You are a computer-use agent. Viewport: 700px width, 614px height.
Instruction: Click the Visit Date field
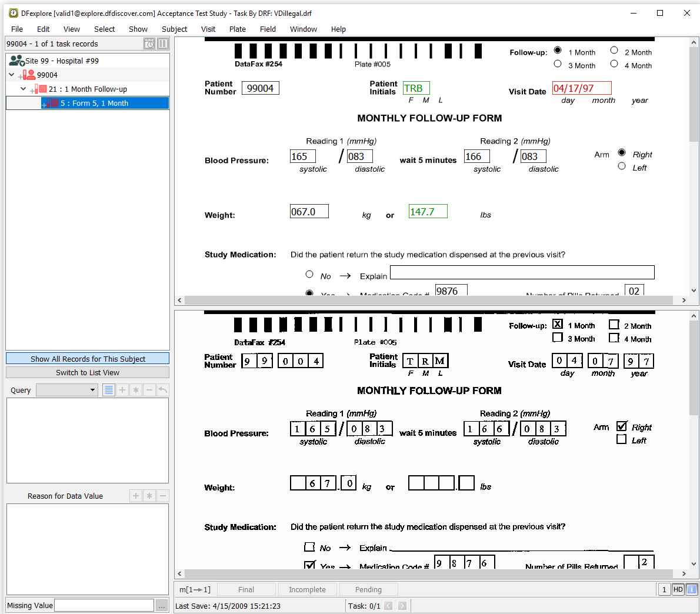(581, 88)
